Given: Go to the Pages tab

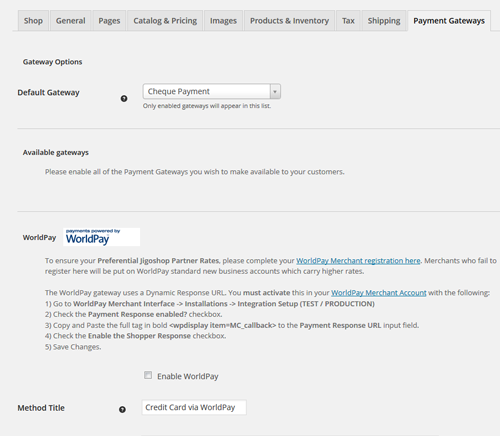Looking at the screenshot, I should point(109,21).
